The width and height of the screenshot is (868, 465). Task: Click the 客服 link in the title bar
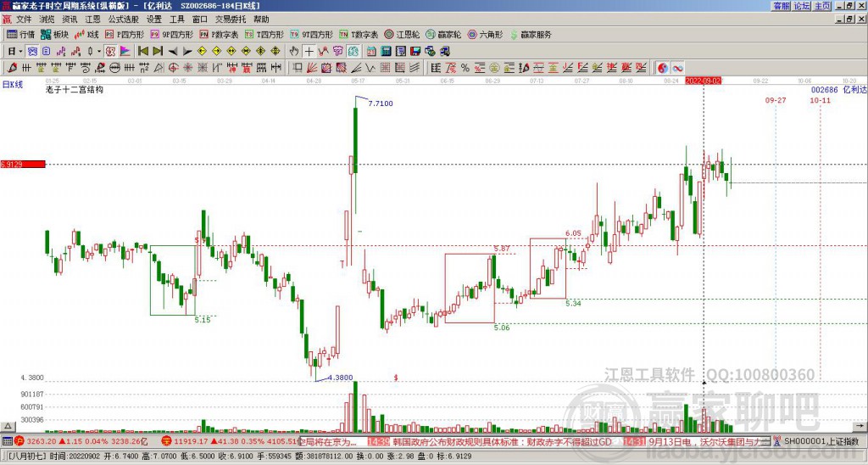[782, 6]
